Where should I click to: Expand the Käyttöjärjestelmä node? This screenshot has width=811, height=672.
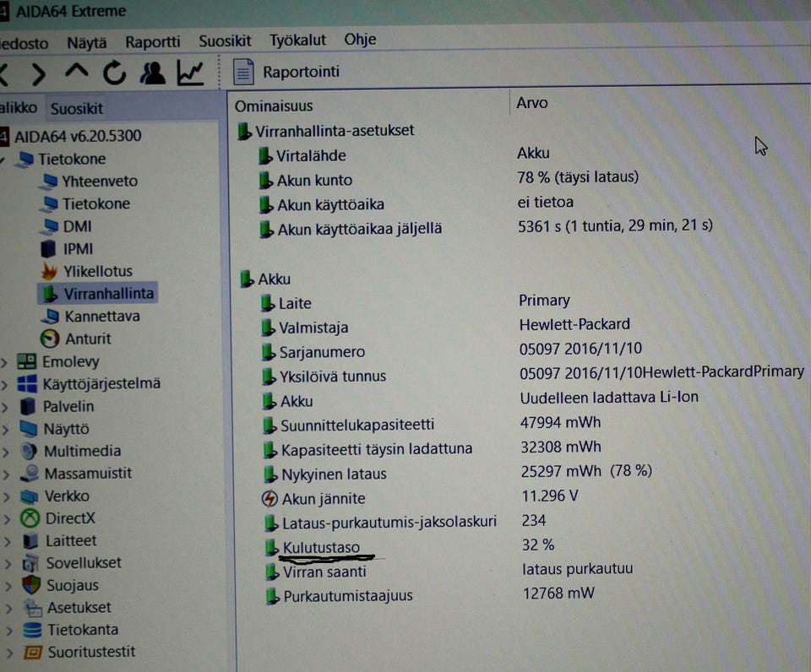5,385
